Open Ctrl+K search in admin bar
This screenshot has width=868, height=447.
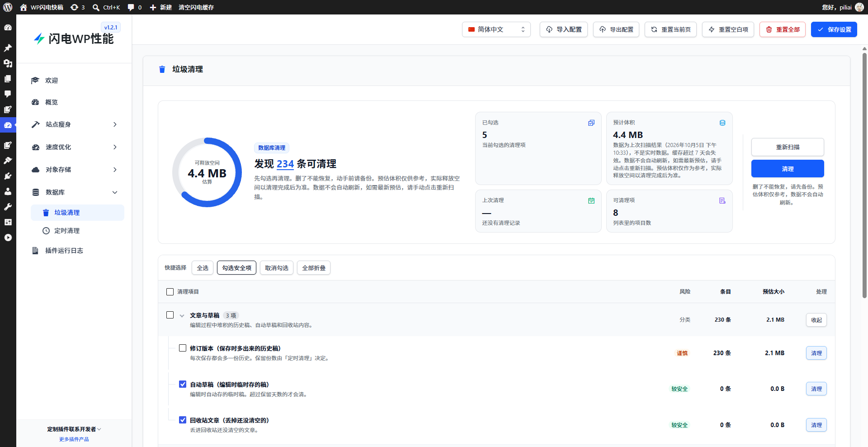point(106,7)
